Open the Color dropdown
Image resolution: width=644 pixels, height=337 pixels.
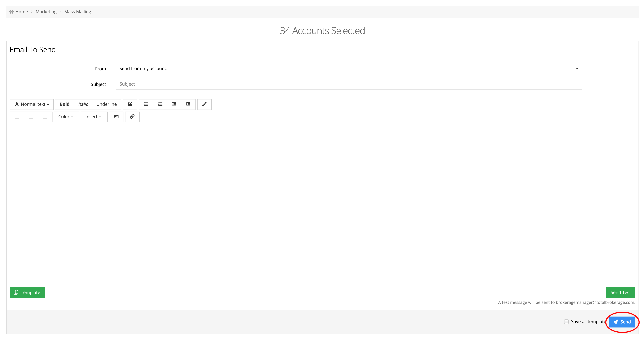point(66,117)
